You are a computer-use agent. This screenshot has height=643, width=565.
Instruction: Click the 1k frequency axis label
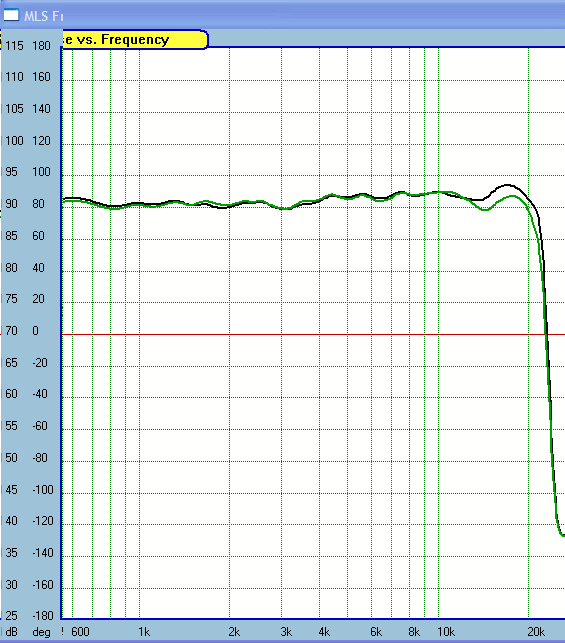(144, 632)
